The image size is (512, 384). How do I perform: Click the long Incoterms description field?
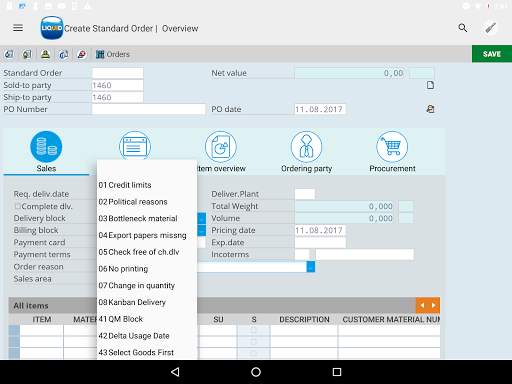point(365,254)
